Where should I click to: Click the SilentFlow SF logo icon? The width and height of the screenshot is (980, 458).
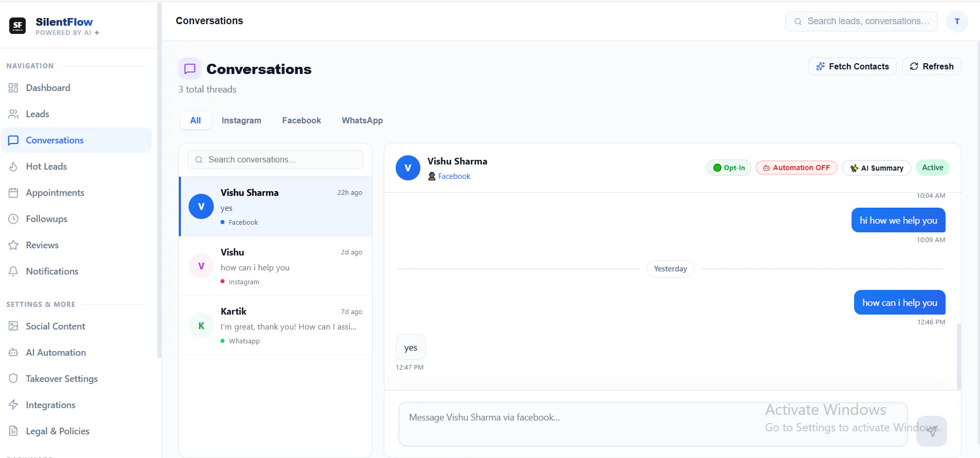pos(17,25)
